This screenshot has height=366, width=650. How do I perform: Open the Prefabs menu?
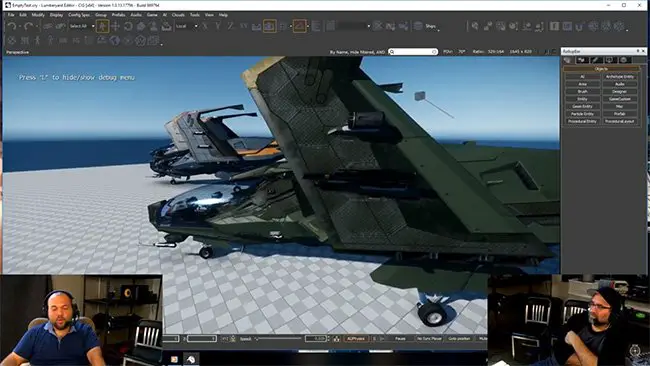pyautogui.click(x=118, y=15)
